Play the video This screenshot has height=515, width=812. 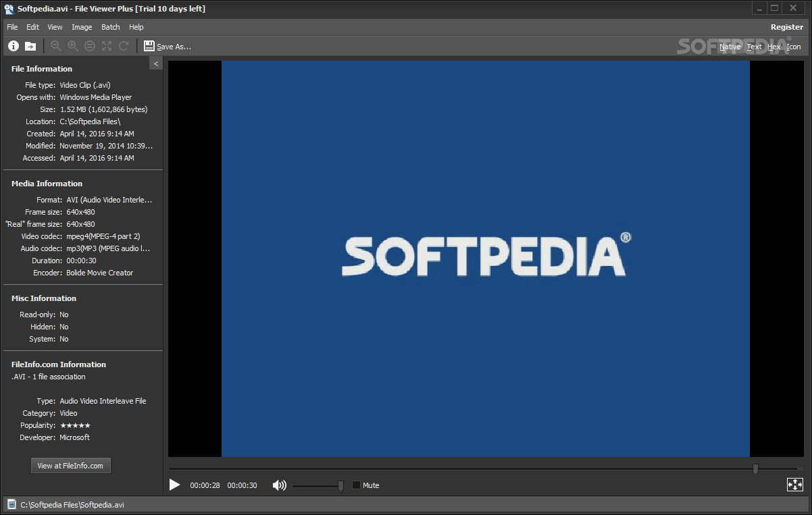tap(174, 485)
